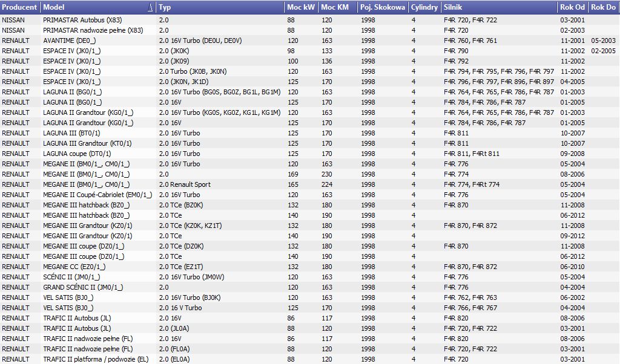The width and height of the screenshot is (620, 364).
Task: Sort by the Typ column header
Action: pyautogui.click(x=220, y=7)
